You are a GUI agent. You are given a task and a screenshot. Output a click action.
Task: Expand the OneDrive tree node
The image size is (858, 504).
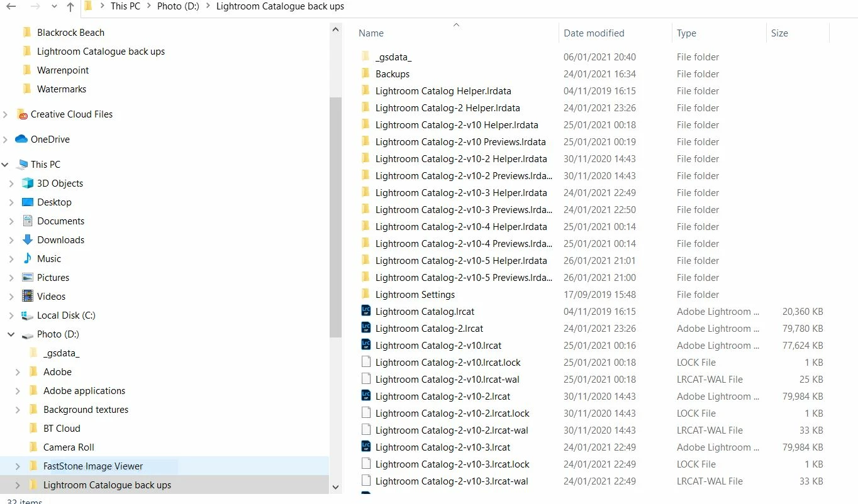click(6, 140)
